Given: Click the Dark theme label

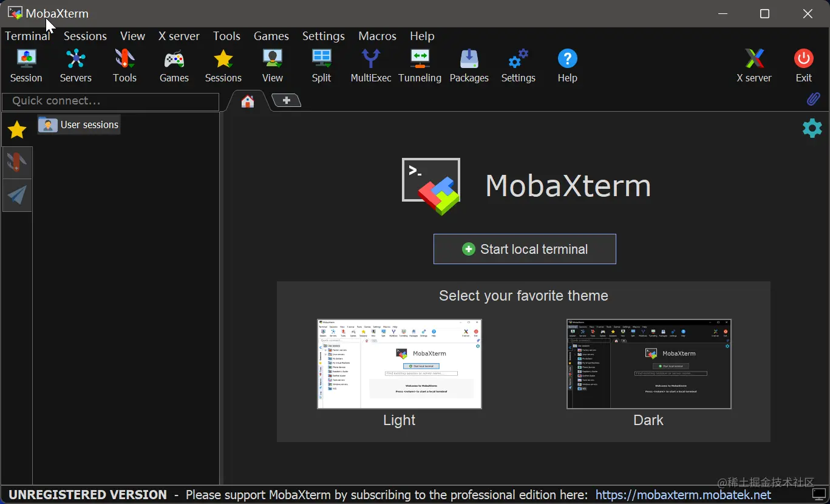Looking at the screenshot, I should [x=648, y=420].
